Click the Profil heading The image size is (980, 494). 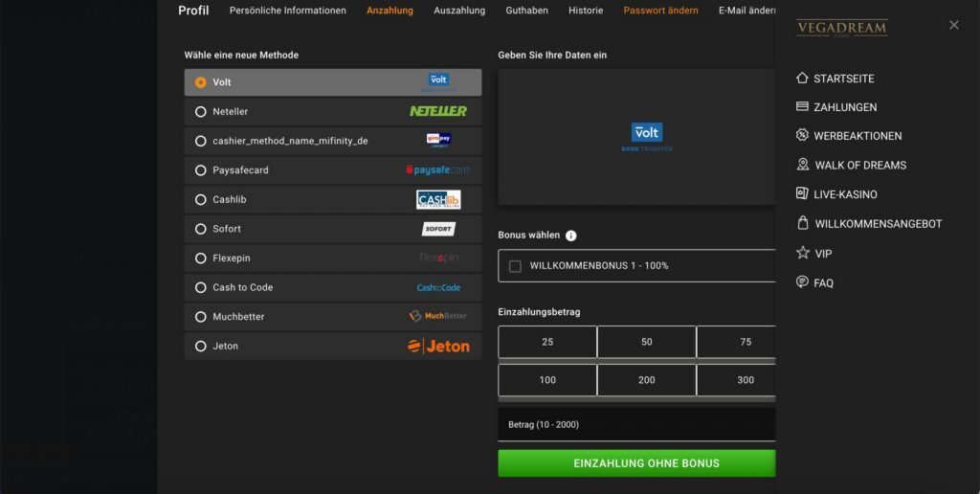point(193,11)
